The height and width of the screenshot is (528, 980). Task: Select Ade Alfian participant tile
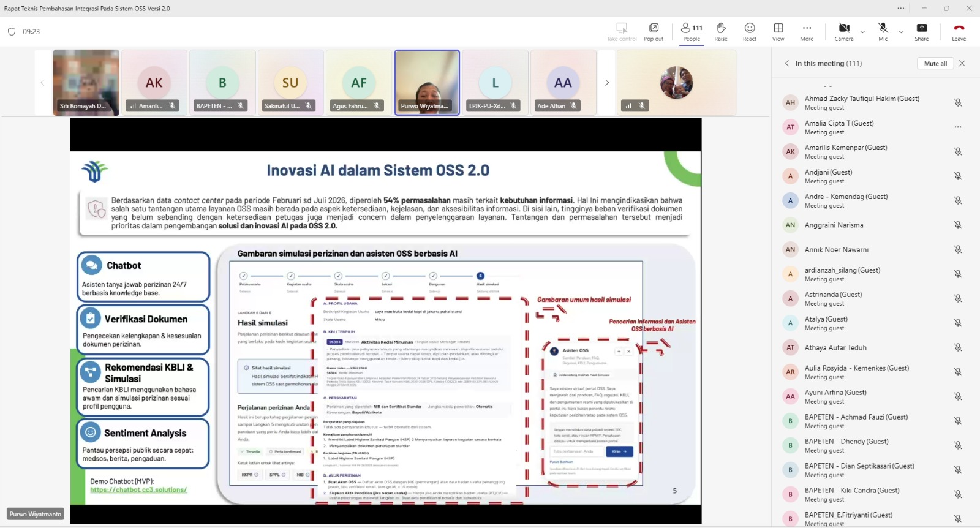(x=563, y=83)
